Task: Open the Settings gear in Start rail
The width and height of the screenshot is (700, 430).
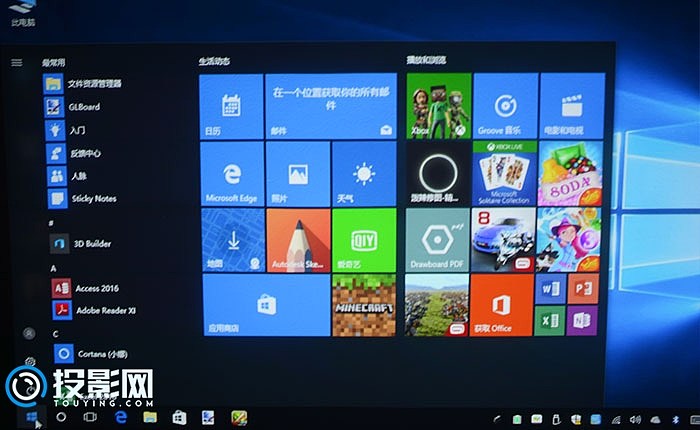Action: pyautogui.click(x=30, y=361)
